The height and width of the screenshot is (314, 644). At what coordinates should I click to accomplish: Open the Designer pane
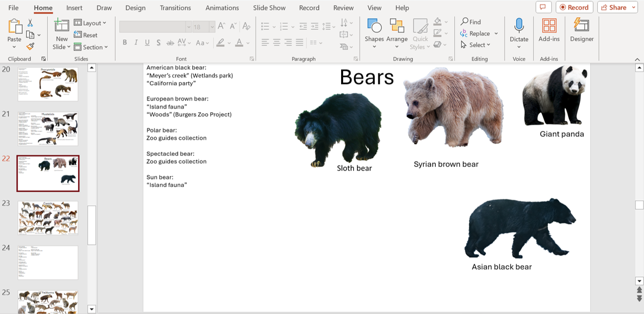[582, 30]
